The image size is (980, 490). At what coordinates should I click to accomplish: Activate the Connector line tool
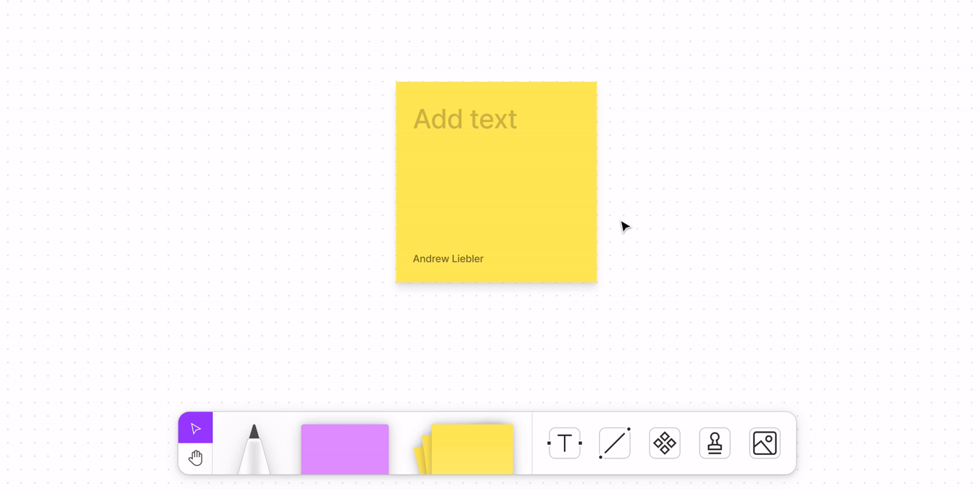615,443
